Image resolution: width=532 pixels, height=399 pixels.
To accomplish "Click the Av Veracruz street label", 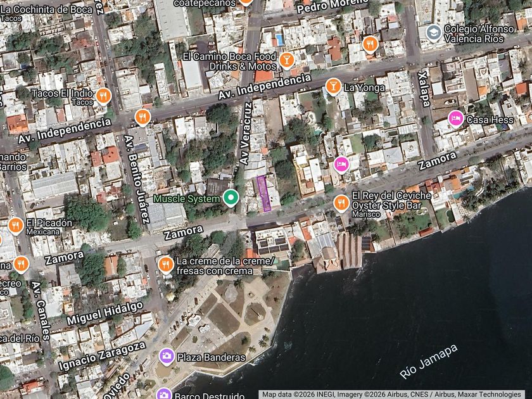I will pyautogui.click(x=246, y=134).
